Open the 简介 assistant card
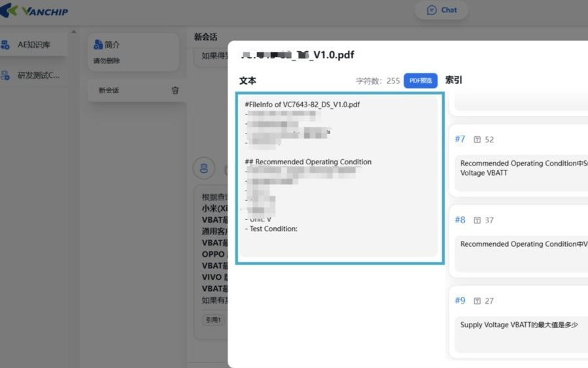Screen dimensions: 588x368 [133, 52]
